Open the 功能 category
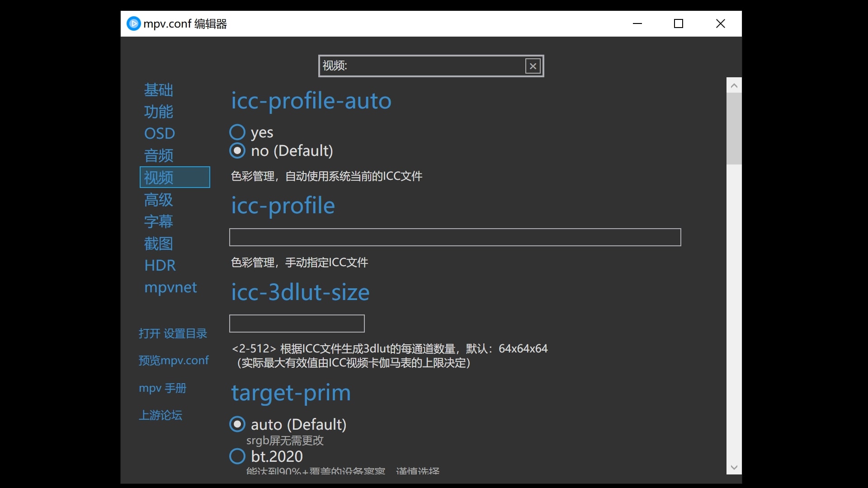 click(x=159, y=112)
